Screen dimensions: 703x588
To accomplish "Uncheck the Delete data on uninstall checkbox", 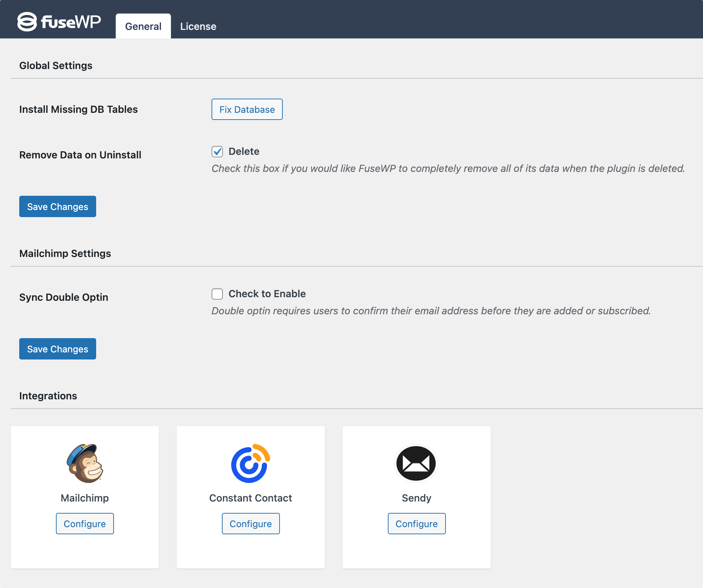I will pos(217,152).
